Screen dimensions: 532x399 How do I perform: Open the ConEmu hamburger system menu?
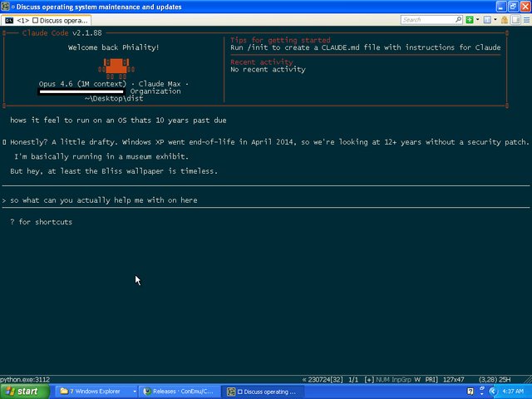tap(526, 20)
